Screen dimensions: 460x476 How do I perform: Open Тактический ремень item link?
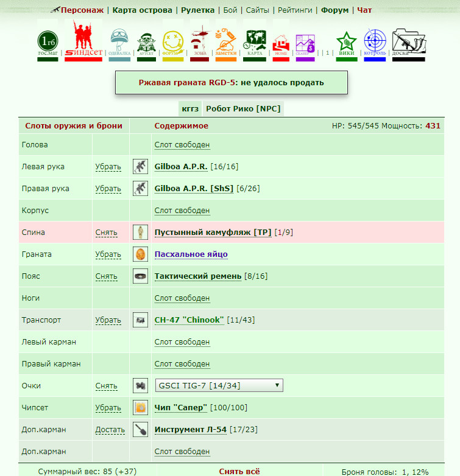click(x=198, y=276)
